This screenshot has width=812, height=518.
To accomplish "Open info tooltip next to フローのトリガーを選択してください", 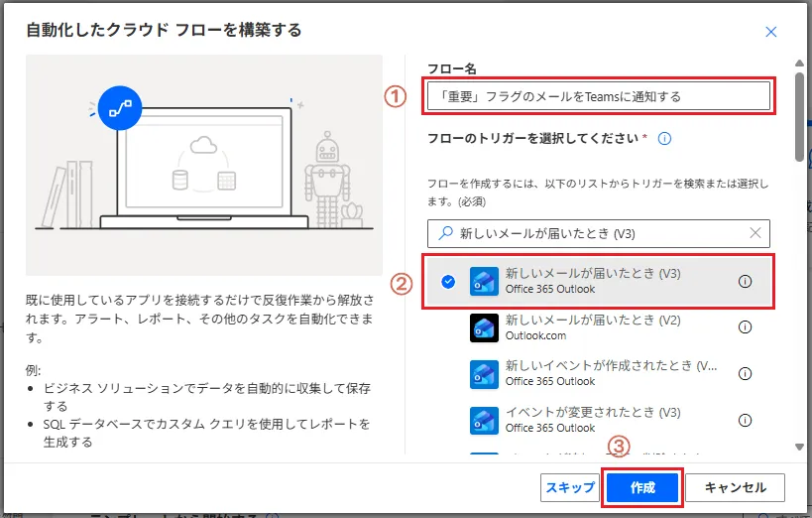I will (x=664, y=139).
